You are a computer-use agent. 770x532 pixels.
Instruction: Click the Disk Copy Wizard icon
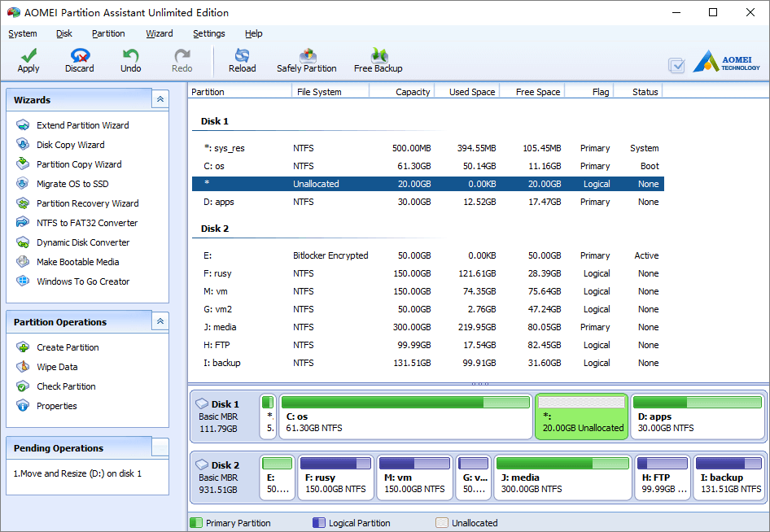pos(23,144)
